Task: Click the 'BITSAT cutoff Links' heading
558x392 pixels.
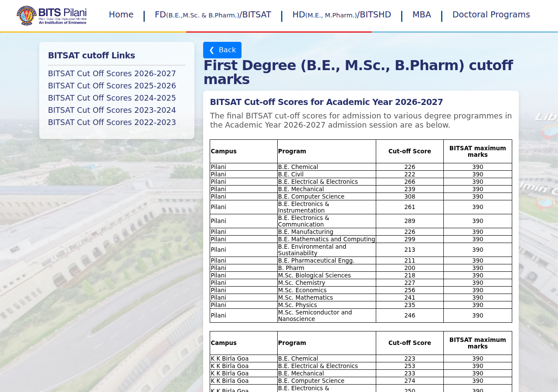Action: tap(92, 56)
